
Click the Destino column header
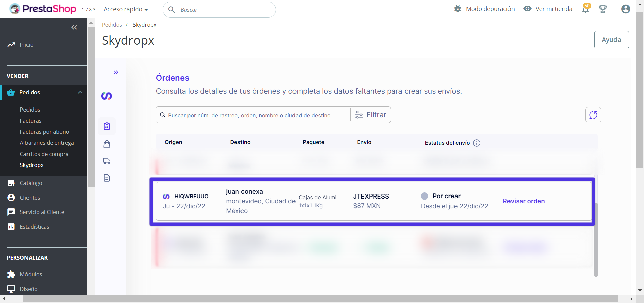point(240,142)
